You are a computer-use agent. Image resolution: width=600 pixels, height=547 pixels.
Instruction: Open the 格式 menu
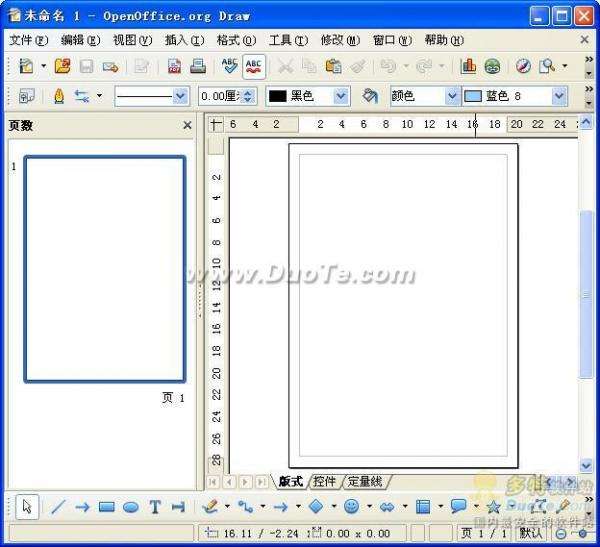[236, 40]
